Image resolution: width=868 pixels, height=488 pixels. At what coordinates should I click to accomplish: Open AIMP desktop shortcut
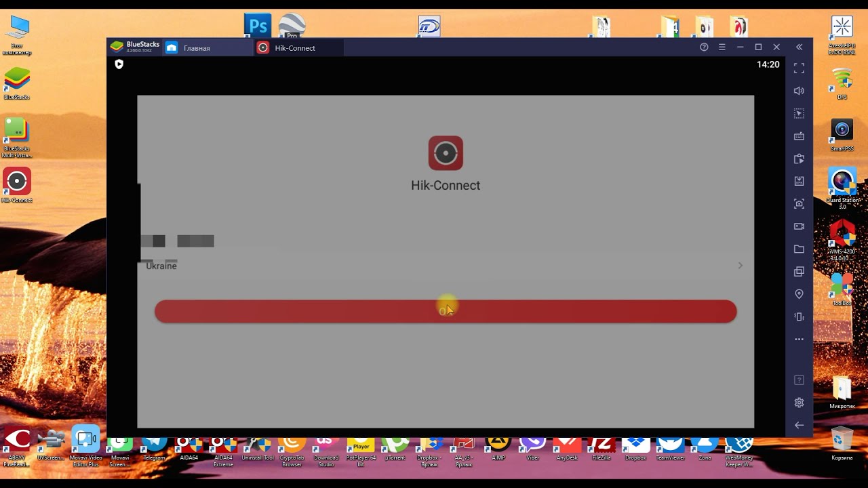click(x=498, y=448)
